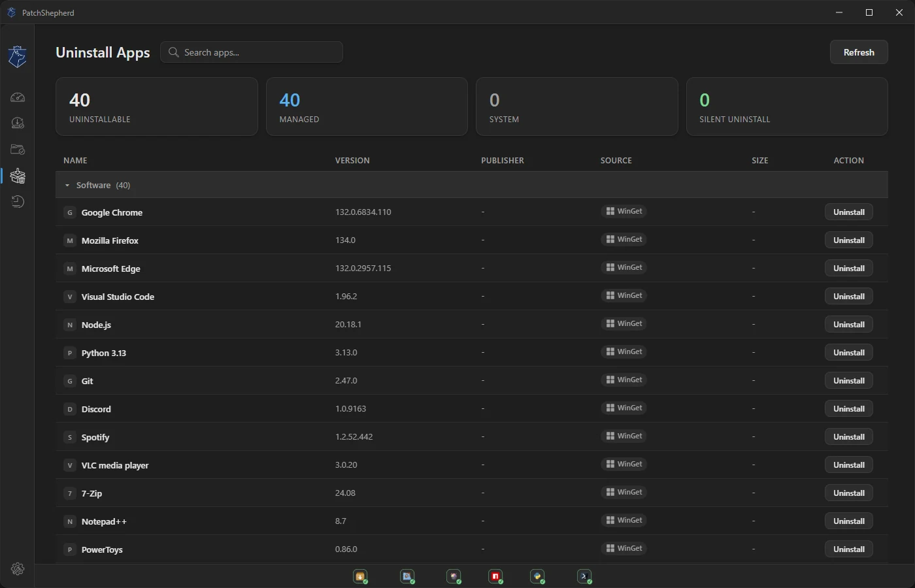Viewport: 915px width, 588px height.
Task: Click the WinGet badge in Git row
Action: pos(624,380)
